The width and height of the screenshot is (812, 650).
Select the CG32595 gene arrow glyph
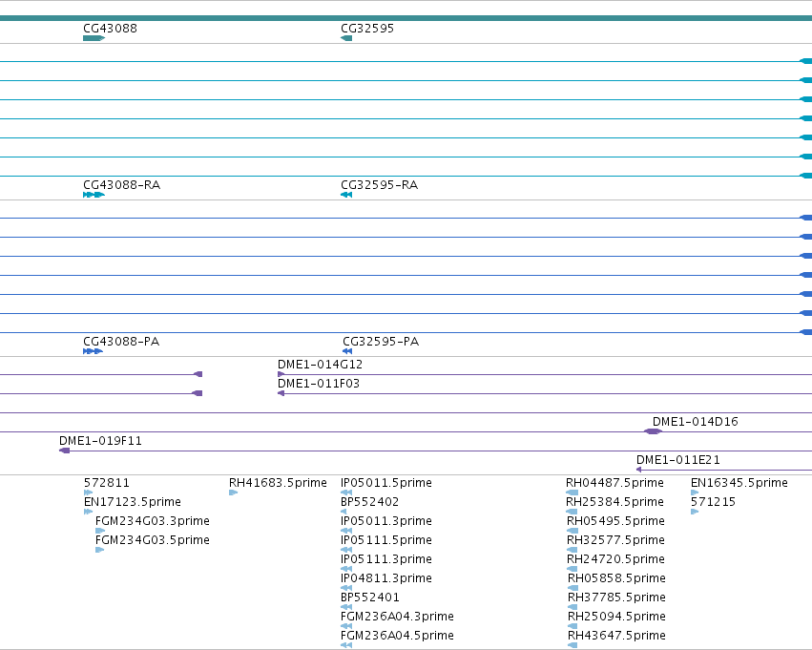346,38
